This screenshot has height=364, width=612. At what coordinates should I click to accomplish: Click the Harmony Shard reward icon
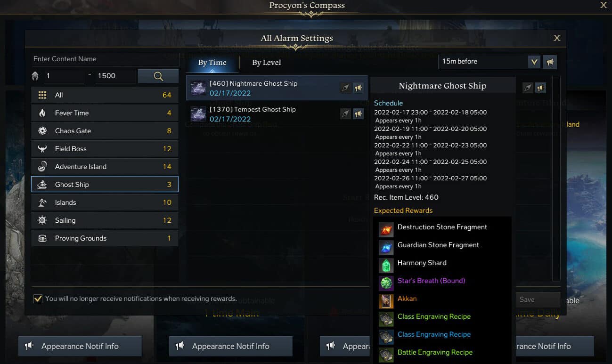tap(386, 265)
